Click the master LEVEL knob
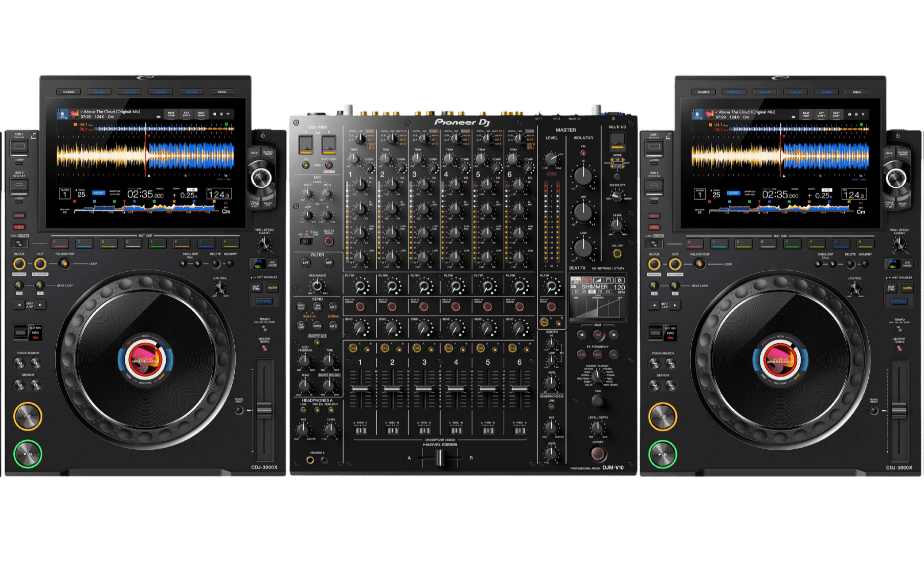 [x=551, y=158]
